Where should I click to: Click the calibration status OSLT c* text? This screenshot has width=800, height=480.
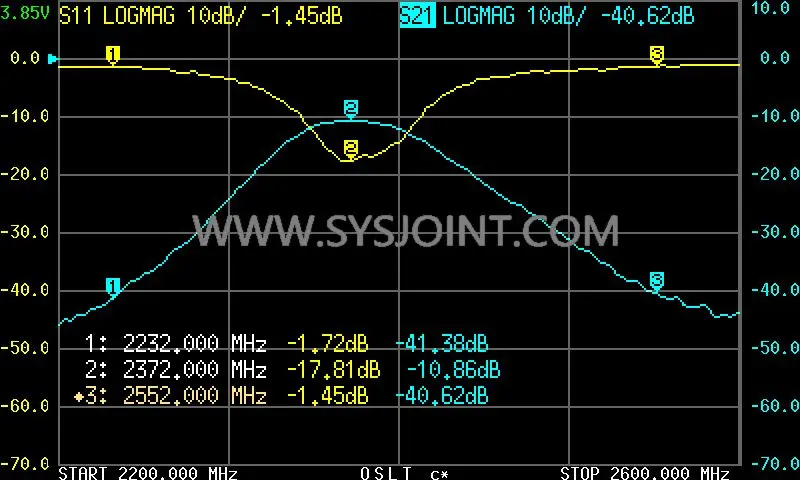(404, 473)
